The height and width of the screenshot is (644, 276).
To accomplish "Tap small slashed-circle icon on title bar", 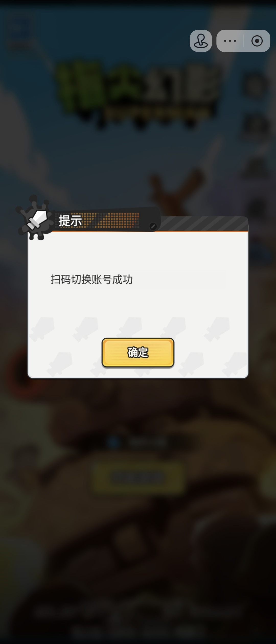I will [153, 226].
